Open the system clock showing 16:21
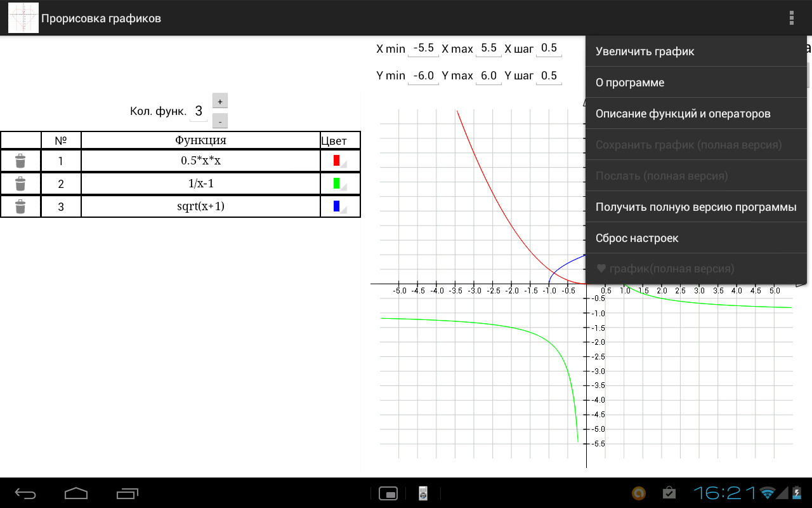The width and height of the screenshot is (812, 508). click(x=724, y=493)
